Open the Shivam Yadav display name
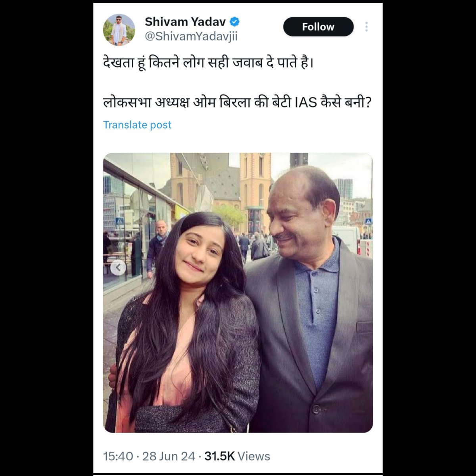This screenshot has height=476, width=476. (x=185, y=21)
